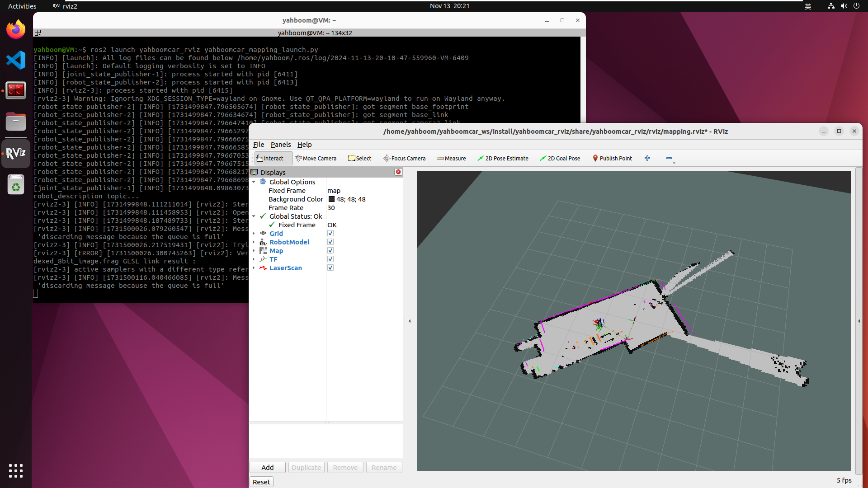The width and height of the screenshot is (868, 488).
Task: Open the input language indicator
Action: 808,6
